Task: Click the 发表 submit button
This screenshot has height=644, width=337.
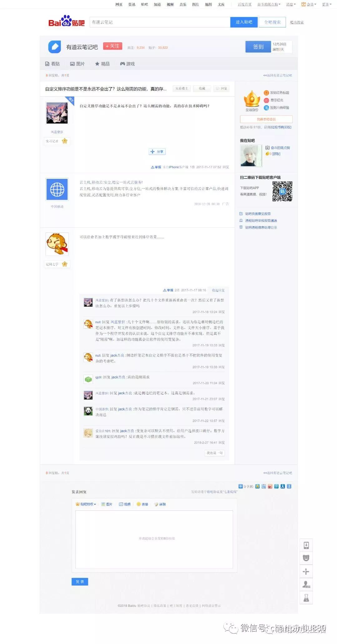Action: 80,582
